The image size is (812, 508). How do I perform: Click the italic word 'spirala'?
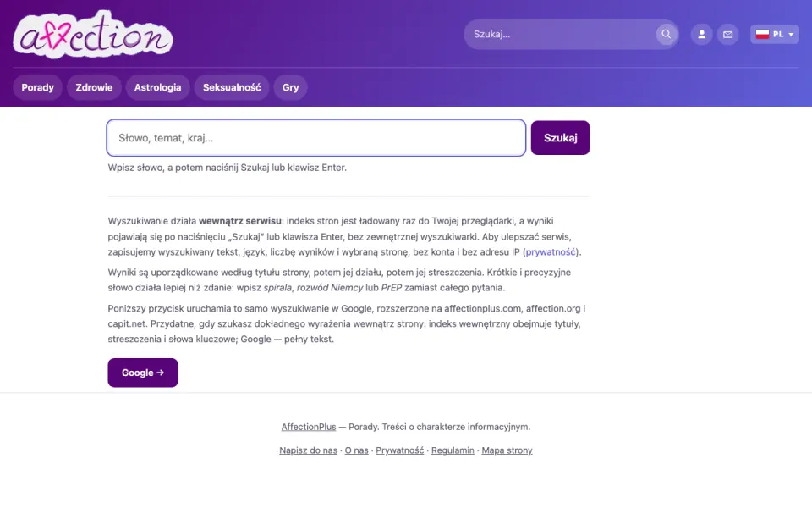coord(277,288)
